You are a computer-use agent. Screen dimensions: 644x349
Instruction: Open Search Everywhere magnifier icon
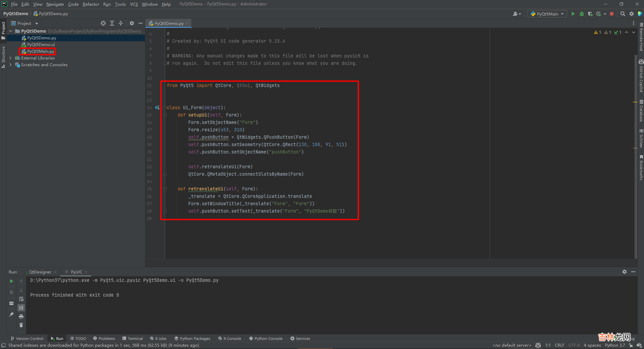coord(622,14)
